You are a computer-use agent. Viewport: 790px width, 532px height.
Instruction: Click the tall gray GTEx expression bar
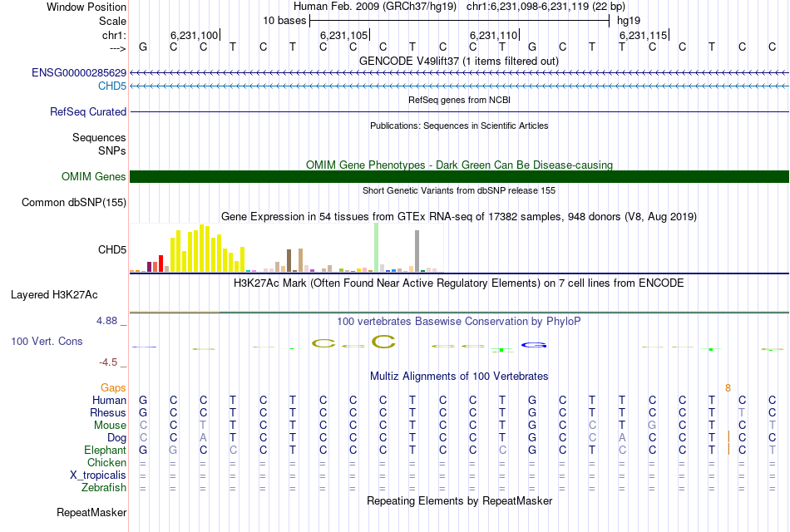coord(417,251)
